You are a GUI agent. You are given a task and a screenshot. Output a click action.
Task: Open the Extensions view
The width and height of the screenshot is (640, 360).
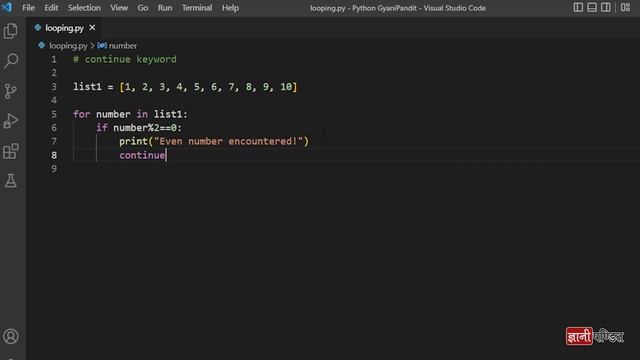[11, 151]
